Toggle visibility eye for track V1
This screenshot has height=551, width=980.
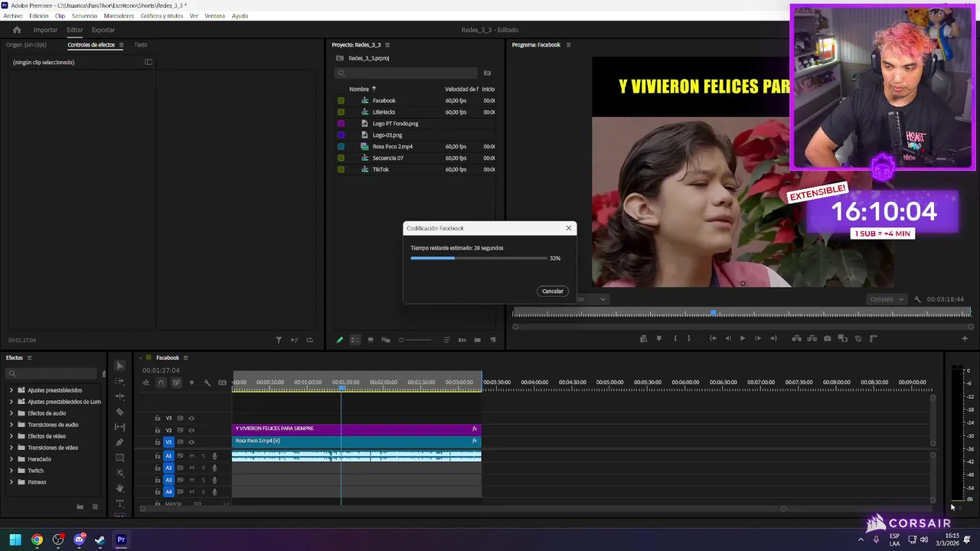pos(191,442)
